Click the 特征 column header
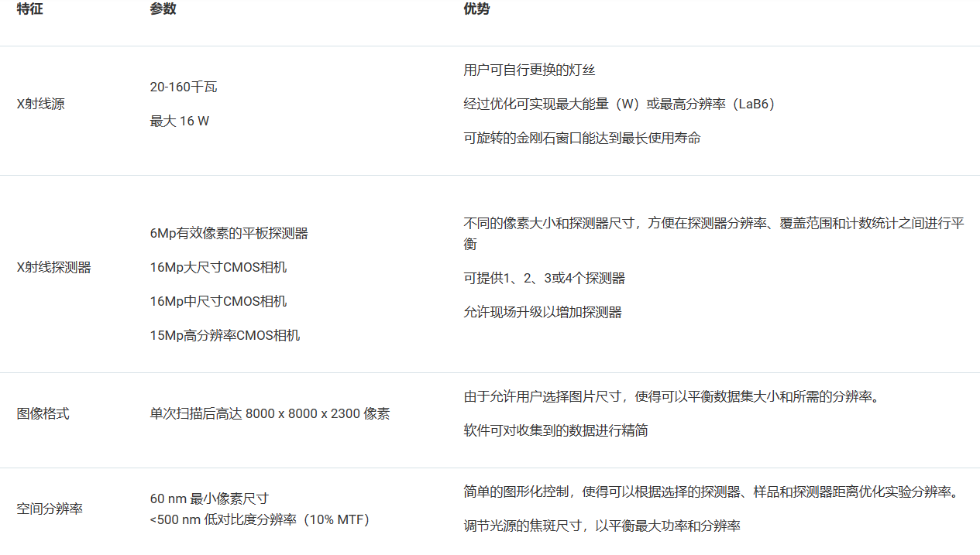This screenshot has height=555, width=980. point(29,9)
